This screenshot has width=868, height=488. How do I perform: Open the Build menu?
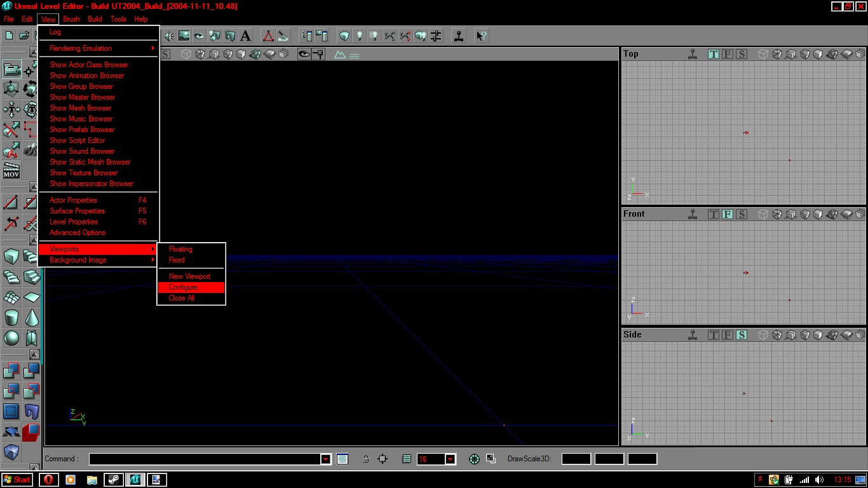pyautogui.click(x=95, y=19)
